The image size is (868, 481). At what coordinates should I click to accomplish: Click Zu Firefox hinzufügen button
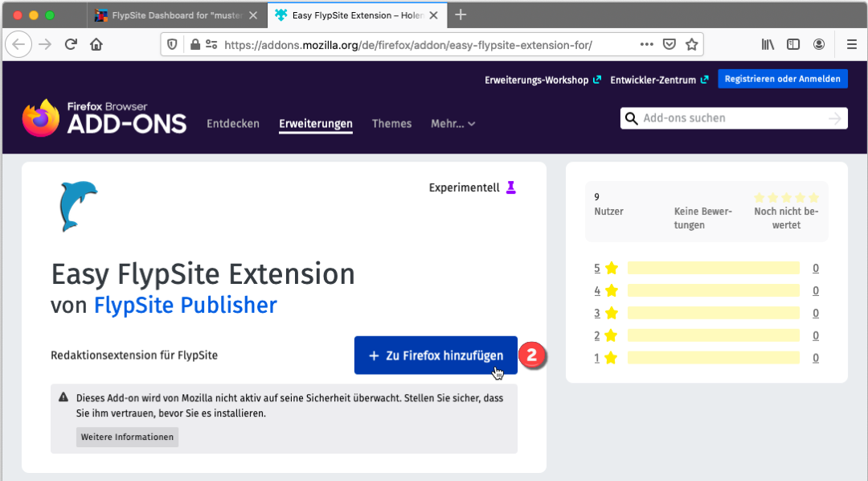pyautogui.click(x=436, y=356)
